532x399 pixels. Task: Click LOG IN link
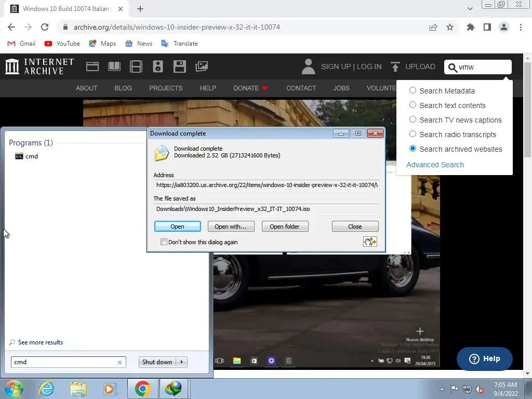[369, 66]
